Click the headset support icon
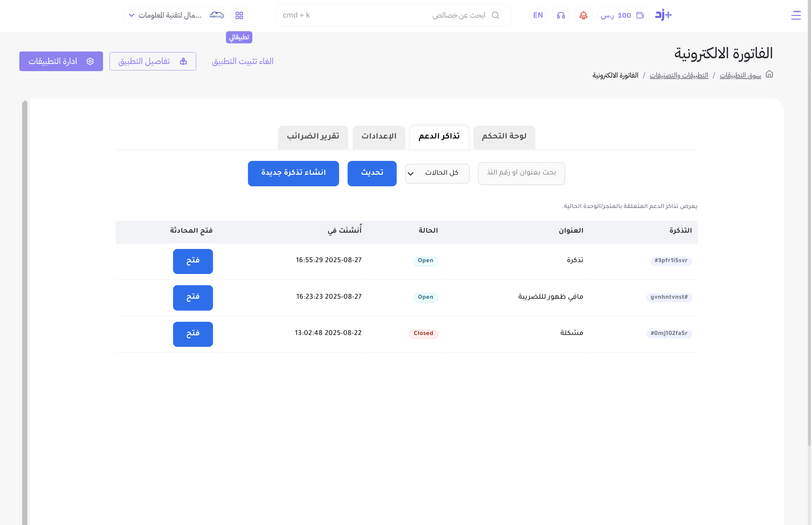812x525 pixels. pos(561,15)
